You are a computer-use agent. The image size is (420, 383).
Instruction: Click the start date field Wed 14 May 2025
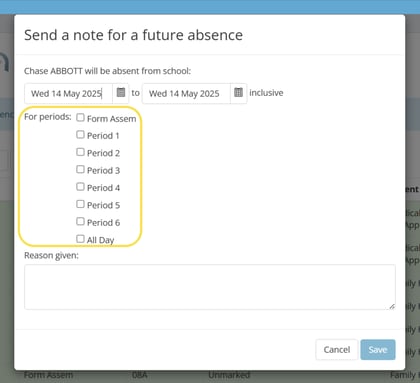(69, 93)
